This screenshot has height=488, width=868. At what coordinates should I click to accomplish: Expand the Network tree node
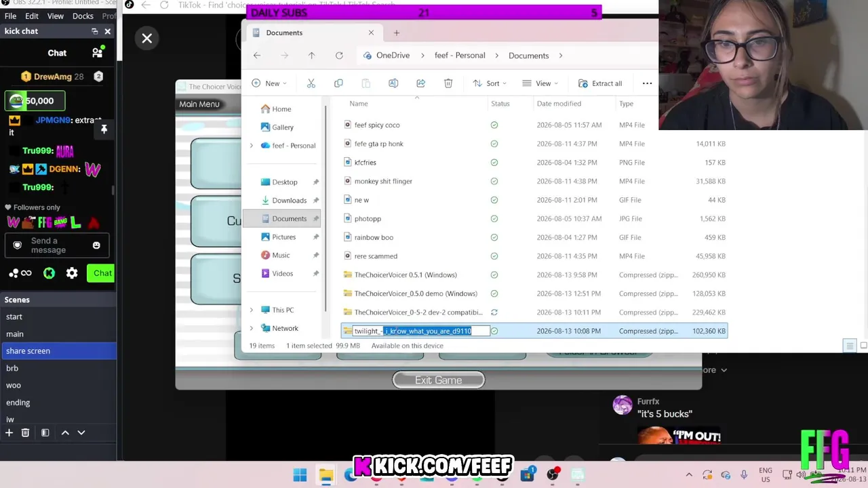pos(252,328)
